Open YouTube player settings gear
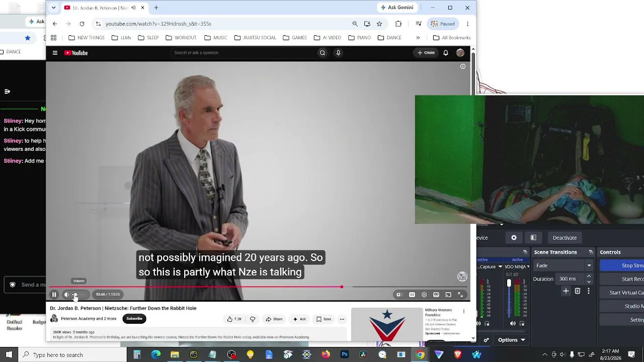Image resolution: width=644 pixels, height=362 pixels. pyautogui.click(x=424, y=295)
